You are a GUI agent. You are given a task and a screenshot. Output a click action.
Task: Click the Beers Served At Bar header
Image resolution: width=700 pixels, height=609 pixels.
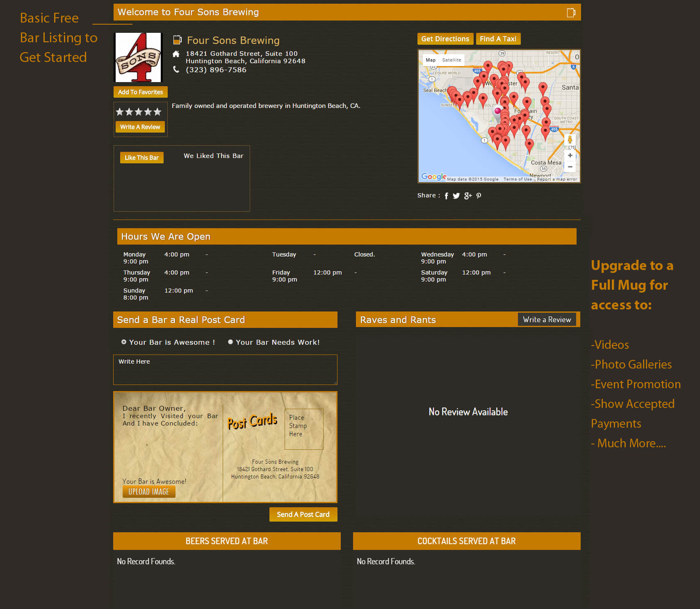tap(227, 541)
